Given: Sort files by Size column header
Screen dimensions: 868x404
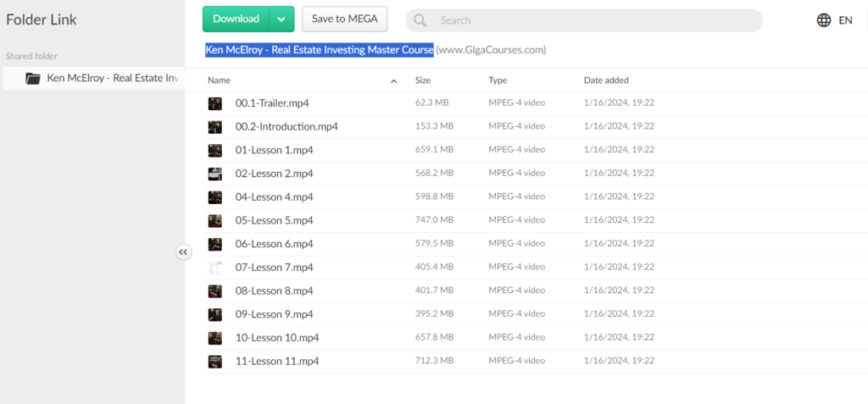Looking at the screenshot, I should tap(423, 80).
